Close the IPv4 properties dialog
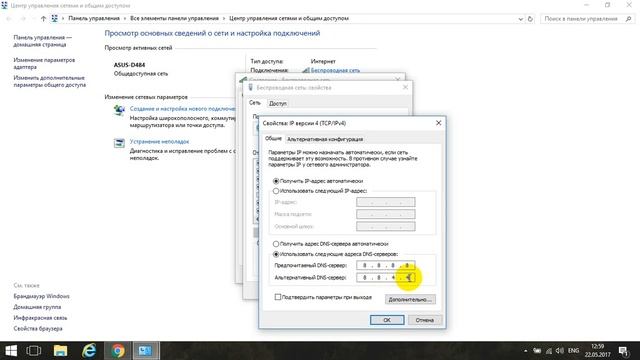The height and width of the screenshot is (360, 640). click(x=438, y=123)
